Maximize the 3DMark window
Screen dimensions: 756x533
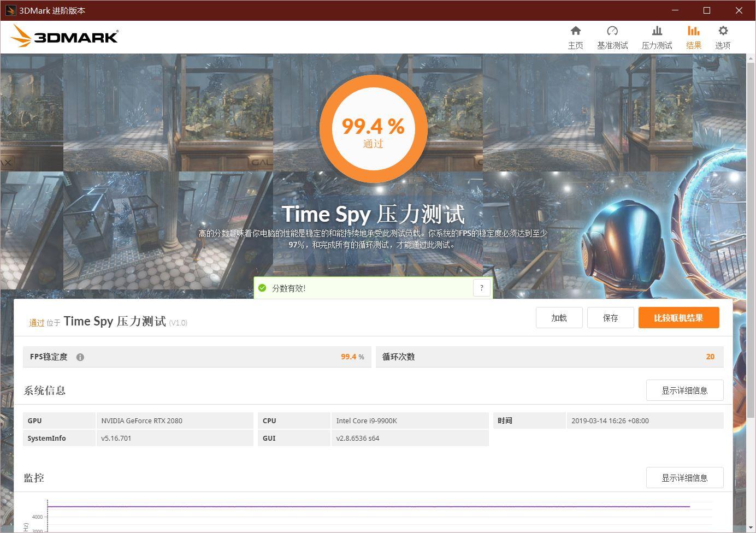click(707, 10)
